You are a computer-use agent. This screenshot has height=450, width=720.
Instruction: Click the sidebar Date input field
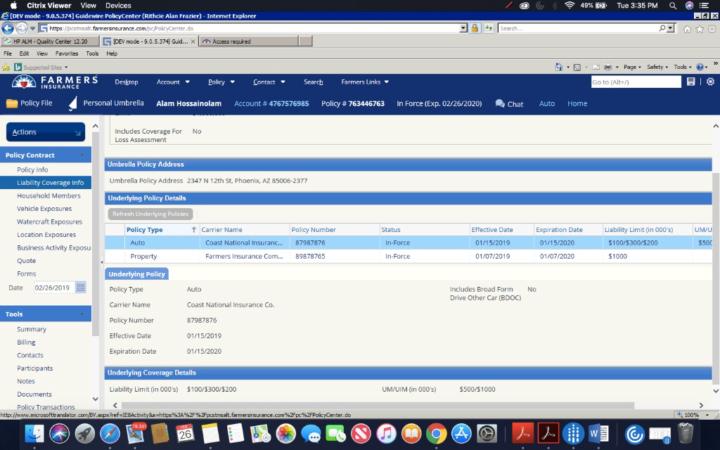tap(53, 288)
